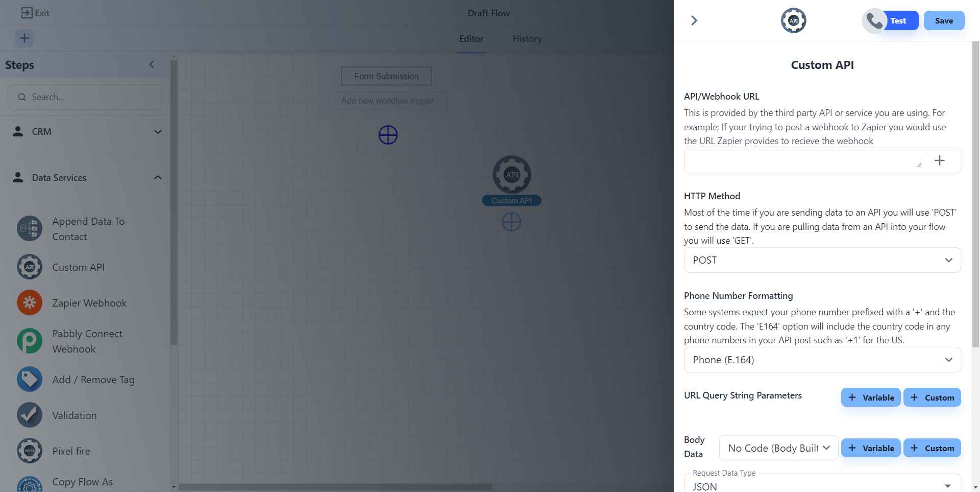This screenshot has width=980, height=492.
Task: Open the HTTP Method POST dropdown
Action: [822, 260]
